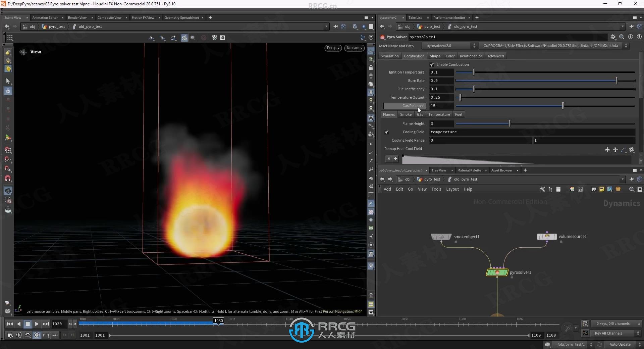Viewport: 644px width, 349px height.
Task: Open parameter gear menu for pyrosolver1
Action: (x=613, y=37)
